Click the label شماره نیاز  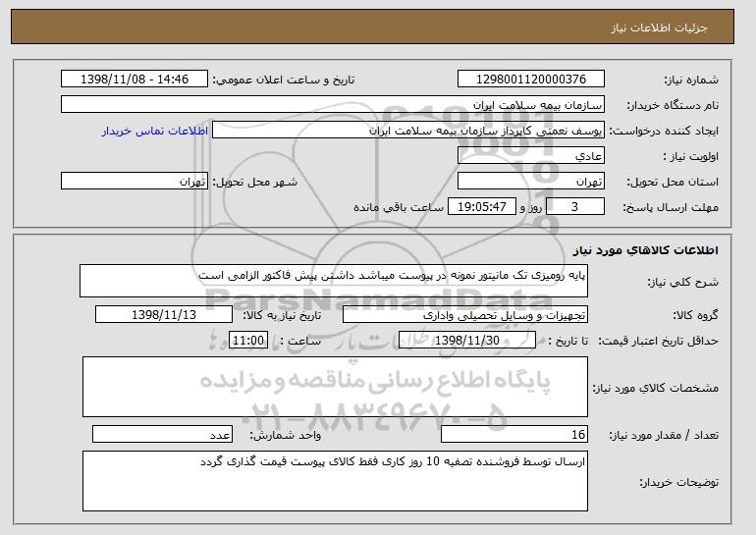pos(691,80)
